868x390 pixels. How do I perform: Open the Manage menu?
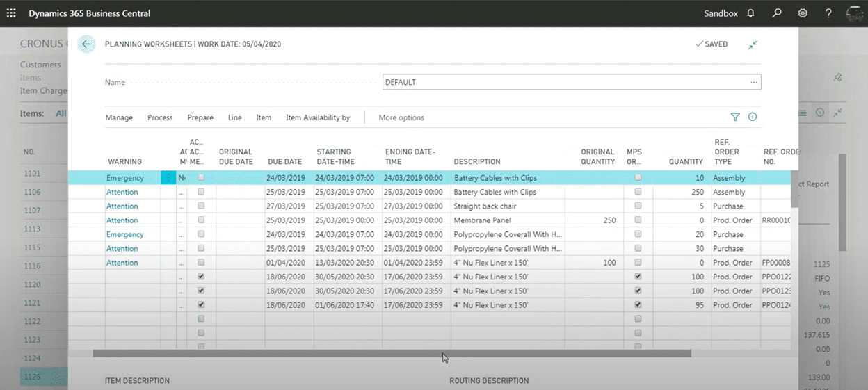point(119,117)
